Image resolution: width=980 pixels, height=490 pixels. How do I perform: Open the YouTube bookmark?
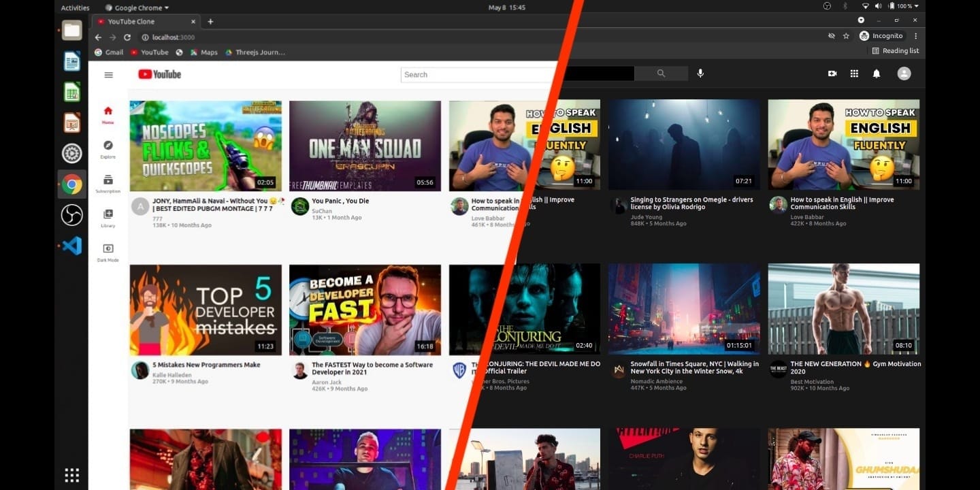coord(149,52)
